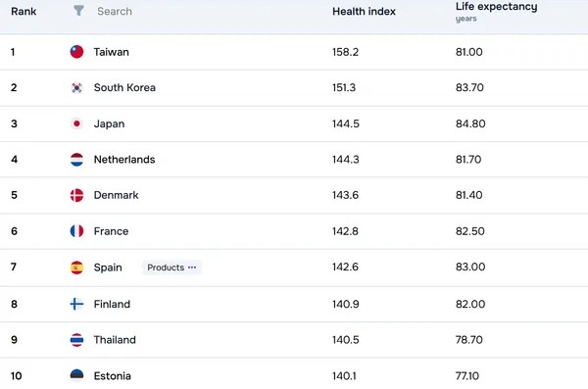588x389 pixels.
Task: Click the Taiwan flag icon
Action: coord(76,52)
